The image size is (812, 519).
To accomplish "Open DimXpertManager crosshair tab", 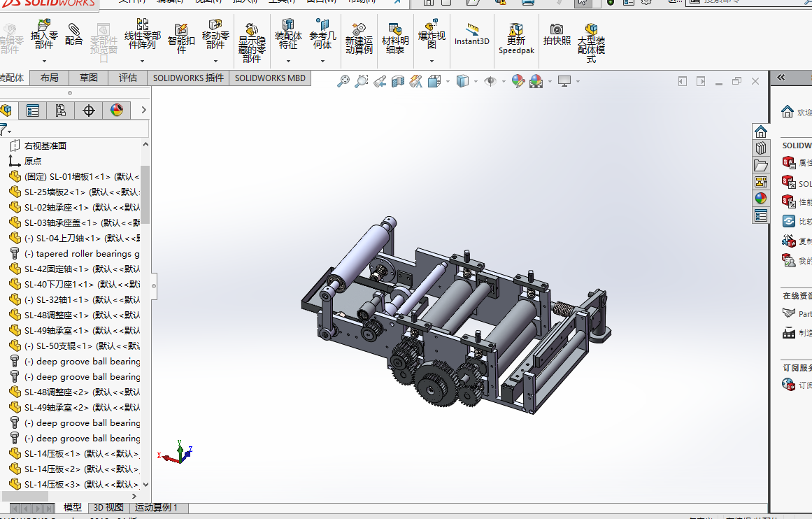I will point(89,111).
